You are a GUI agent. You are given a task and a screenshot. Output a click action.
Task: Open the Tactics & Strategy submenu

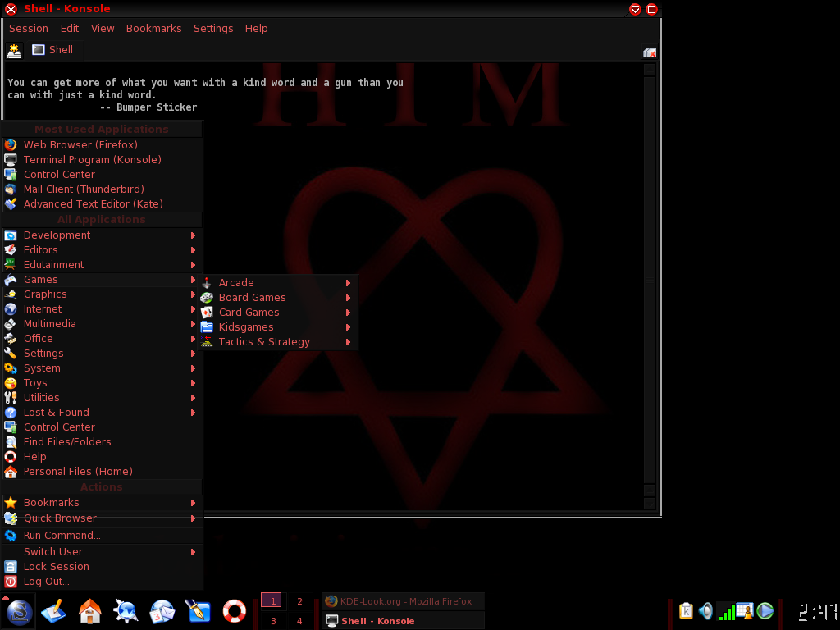pyautogui.click(x=278, y=342)
